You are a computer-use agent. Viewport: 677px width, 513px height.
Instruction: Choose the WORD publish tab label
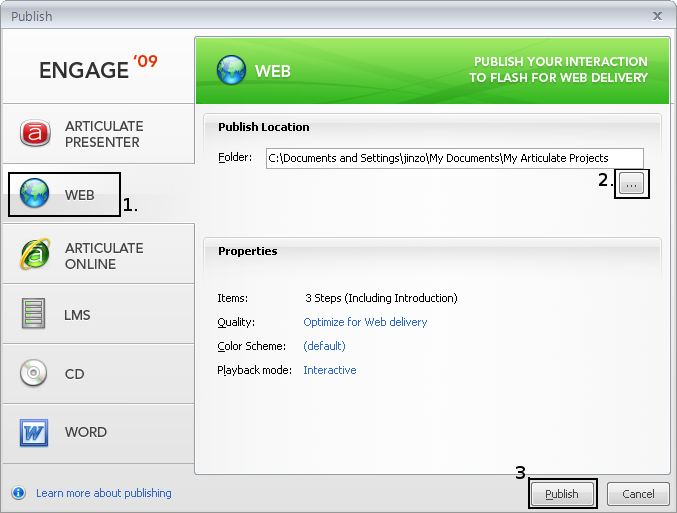(86, 432)
